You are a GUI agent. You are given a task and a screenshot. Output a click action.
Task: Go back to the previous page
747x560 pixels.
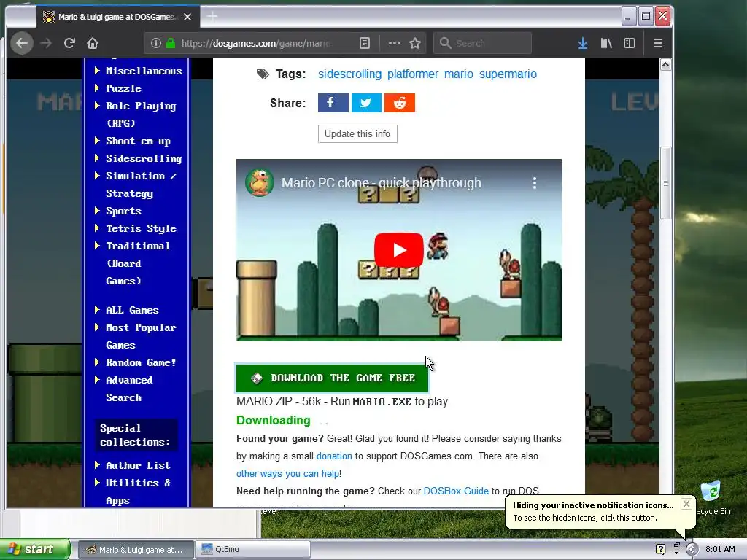coord(22,43)
